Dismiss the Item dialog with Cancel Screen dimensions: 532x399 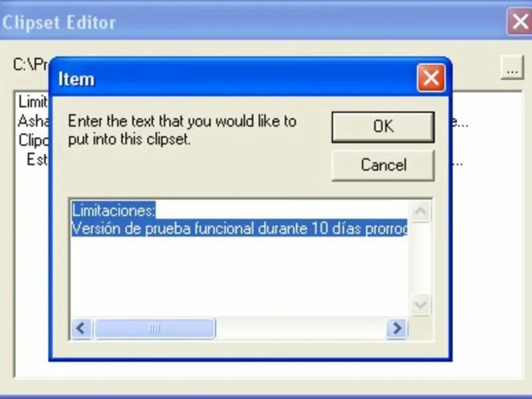point(383,165)
